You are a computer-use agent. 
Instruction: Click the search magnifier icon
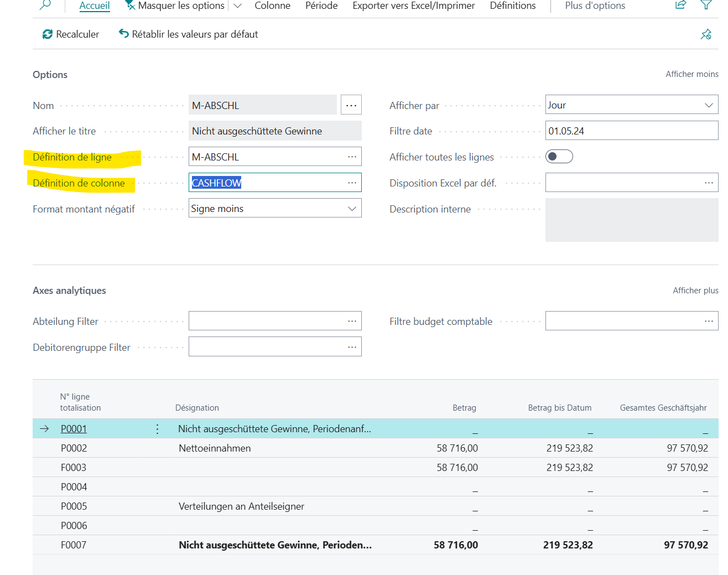click(x=45, y=5)
